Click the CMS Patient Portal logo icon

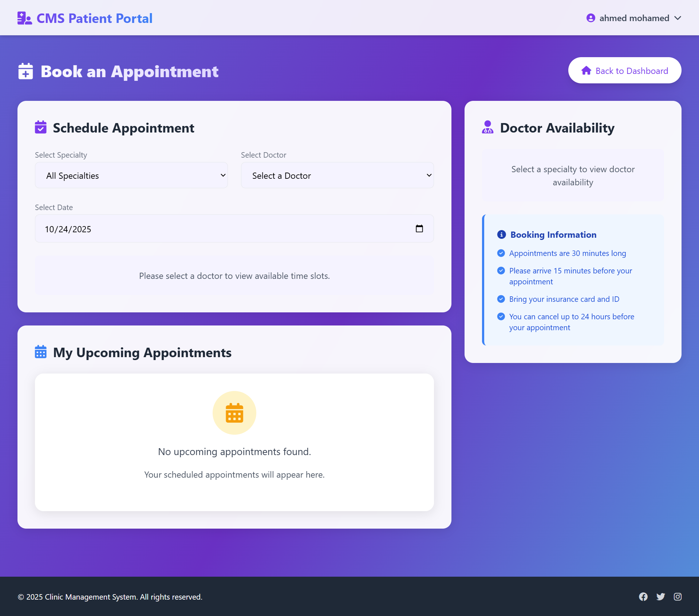point(24,18)
